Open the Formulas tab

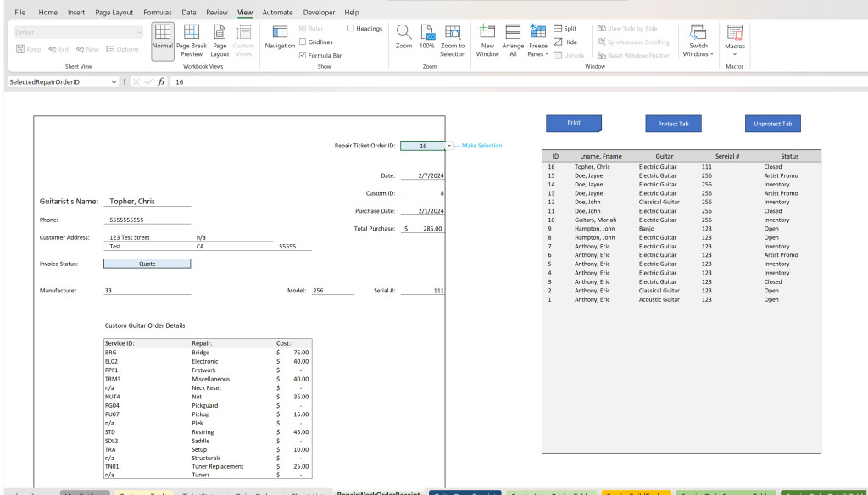pos(157,12)
